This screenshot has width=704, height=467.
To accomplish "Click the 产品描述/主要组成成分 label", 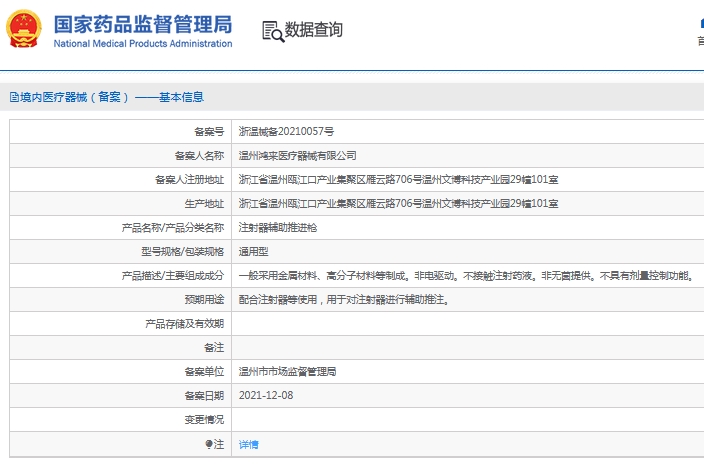I will coord(172,276).
